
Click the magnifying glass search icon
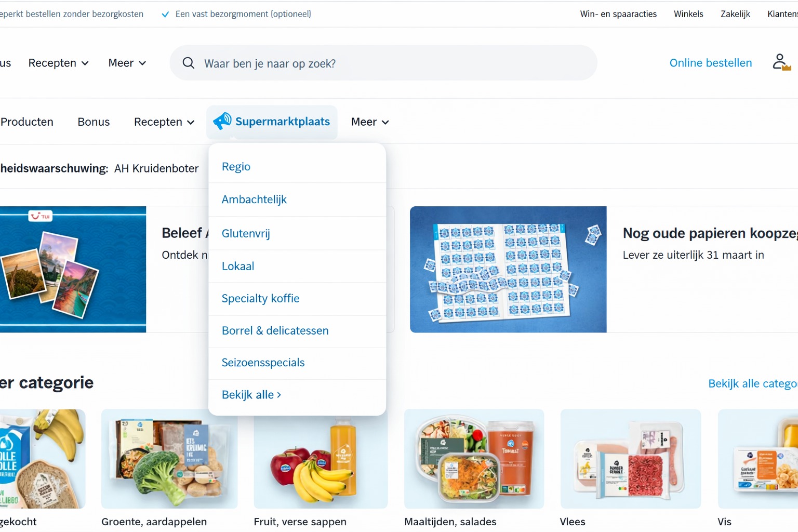189,63
